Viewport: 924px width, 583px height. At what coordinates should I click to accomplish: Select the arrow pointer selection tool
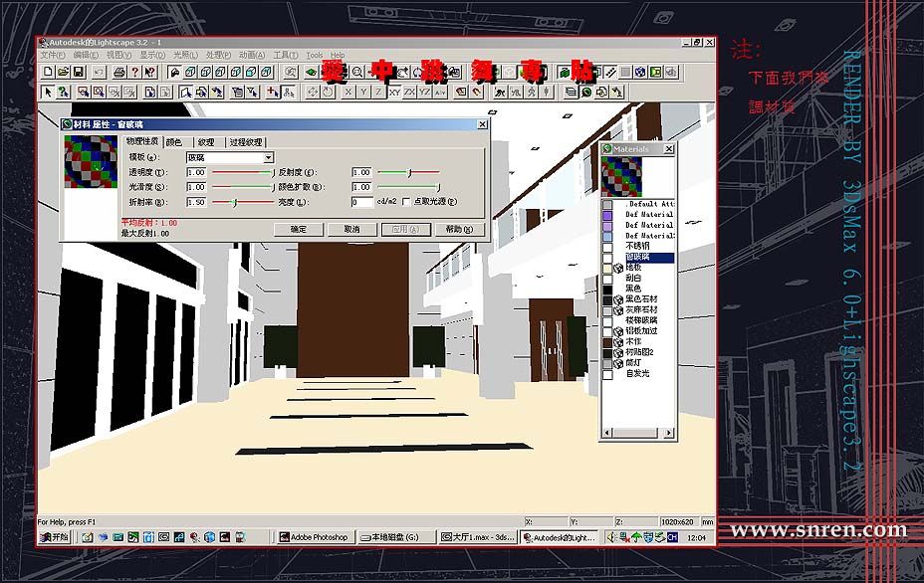pos(48,92)
